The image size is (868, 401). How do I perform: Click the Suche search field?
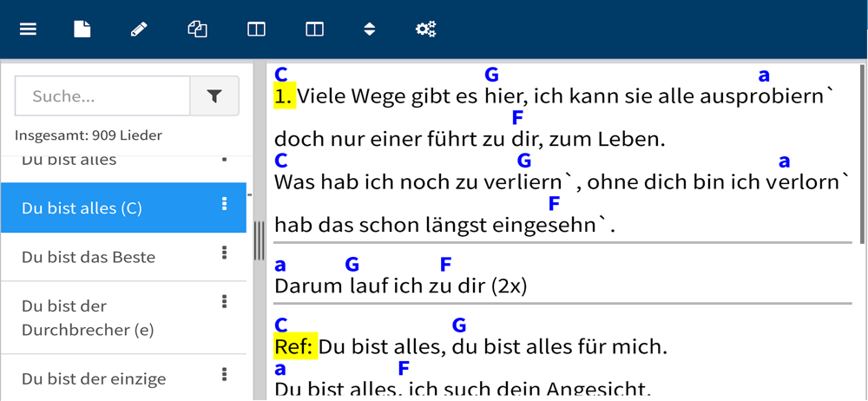pyautogui.click(x=102, y=96)
